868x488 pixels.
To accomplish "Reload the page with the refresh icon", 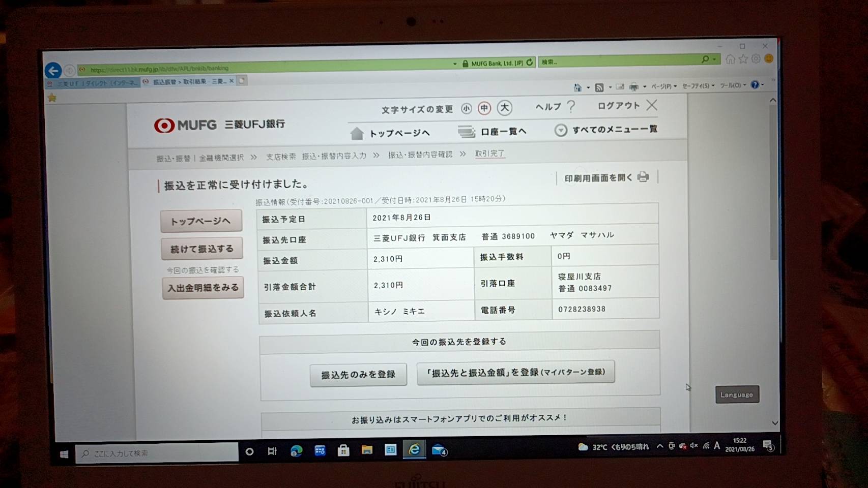I will [530, 62].
